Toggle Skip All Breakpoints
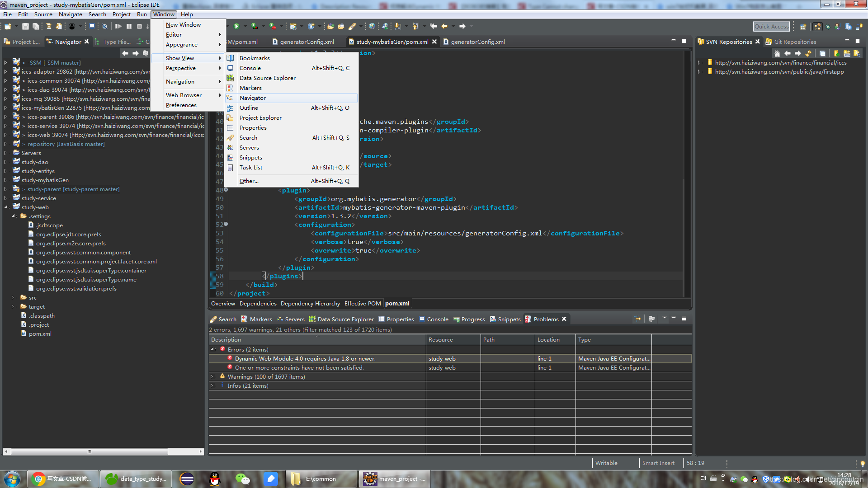This screenshot has height=488, width=868. [104, 26]
